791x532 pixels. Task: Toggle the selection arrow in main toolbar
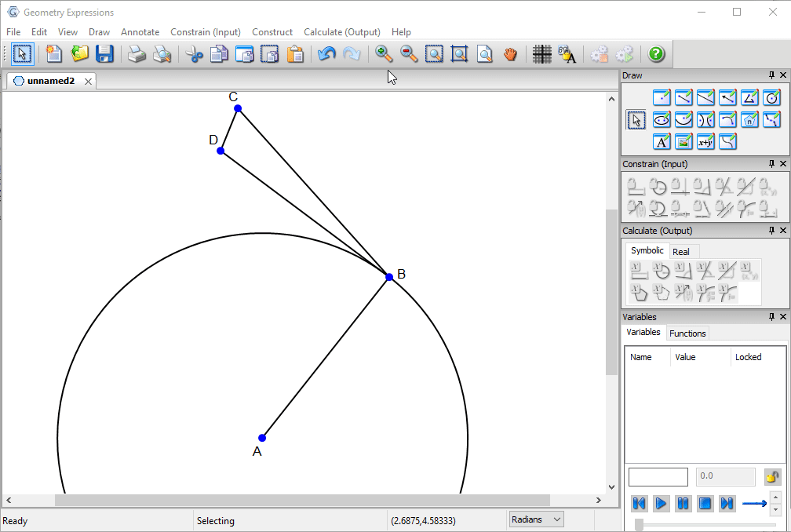(x=22, y=54)
